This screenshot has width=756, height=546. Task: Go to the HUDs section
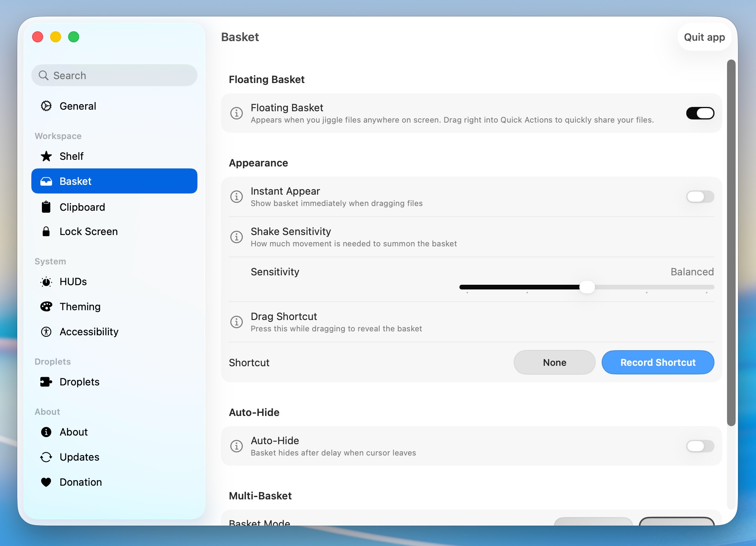73,282
